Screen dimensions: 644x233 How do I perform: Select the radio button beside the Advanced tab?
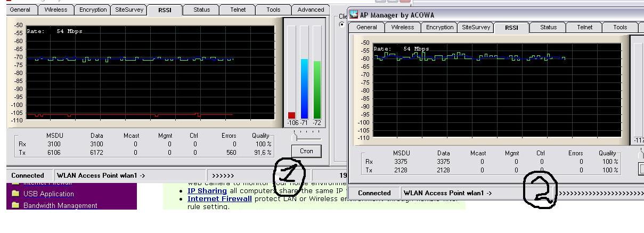click(342, 24)
